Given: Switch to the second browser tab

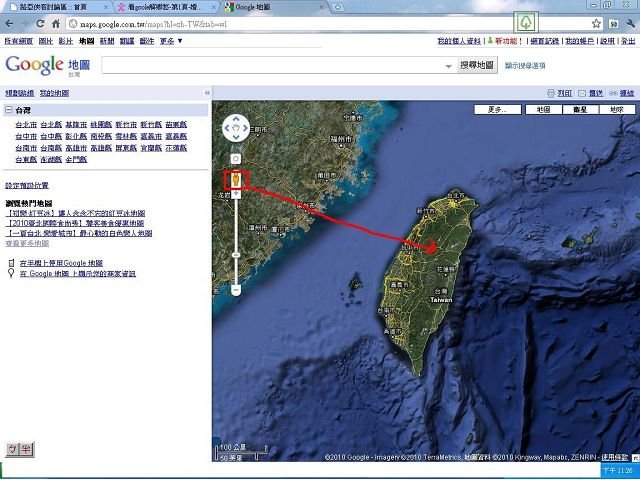Looking at the screenshot, I should point(165,7).
